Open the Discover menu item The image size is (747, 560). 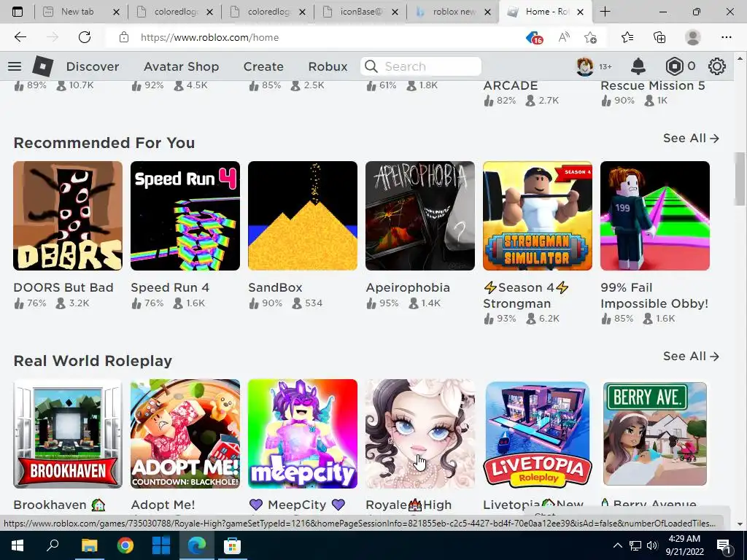coord(93,66)
